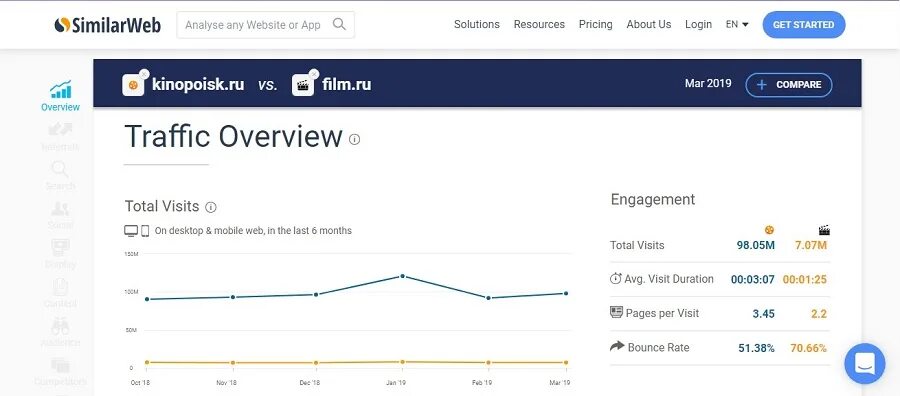The height and width of the screenshot is (396, 900).
Task: Select film.ru Jan '19 data point
Action: point(402,362)
